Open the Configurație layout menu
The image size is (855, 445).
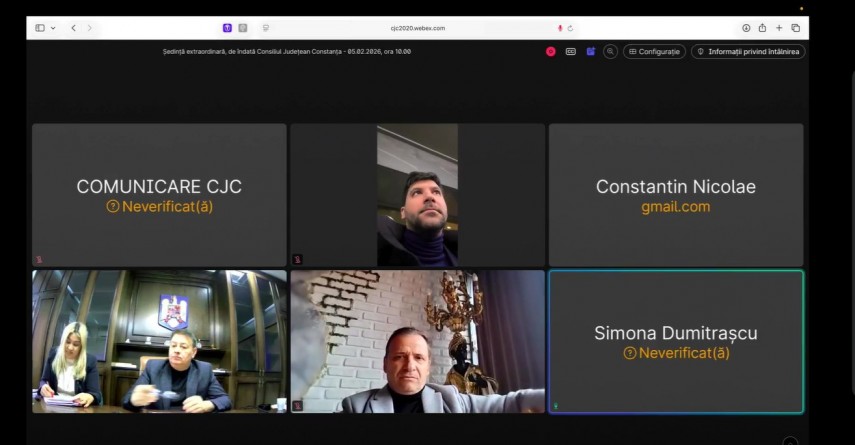(x=654, y=51)
